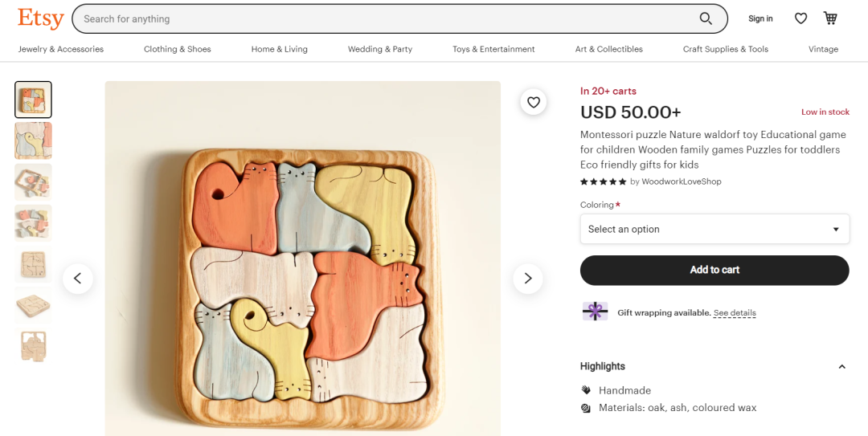
Task: Click the Sign in link
Action: [x=760, y=18]
